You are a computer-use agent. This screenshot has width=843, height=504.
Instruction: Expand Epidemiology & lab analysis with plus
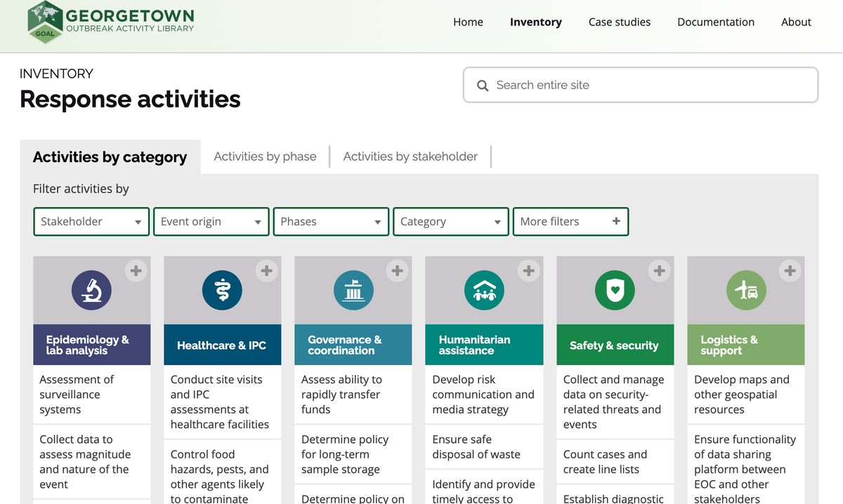pos(136,270)
